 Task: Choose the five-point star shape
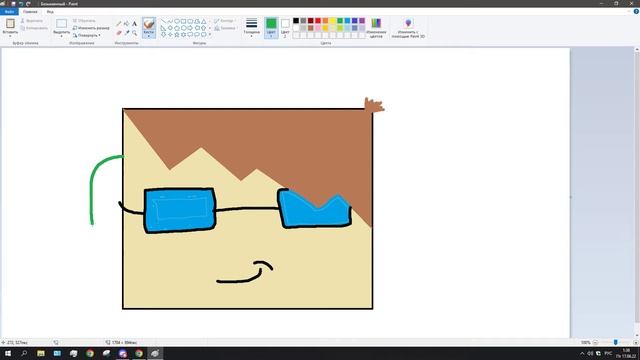pyautogui.click(x=177, y=35)
